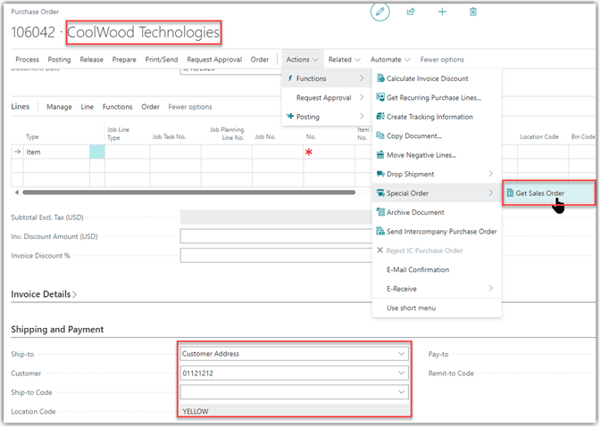600x427 pixels.
Task: Expand the Customer 01121212 dropdown
Action: click(x=401, y=373)
